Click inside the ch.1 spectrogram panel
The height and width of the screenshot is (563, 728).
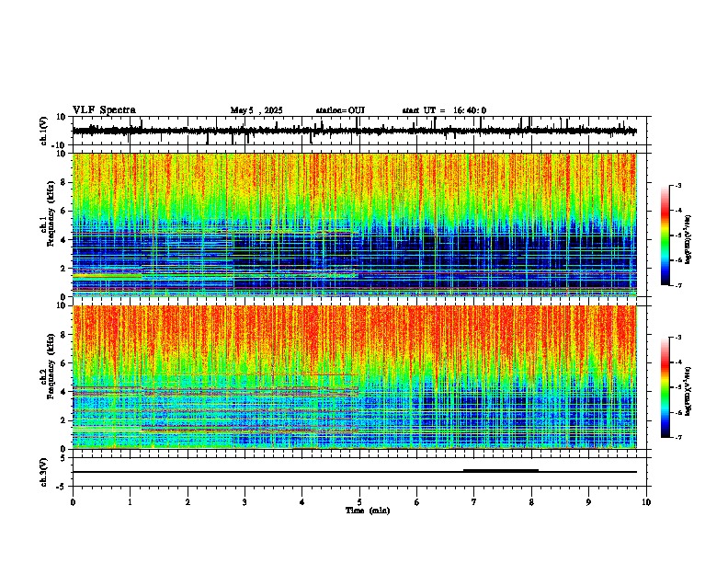(355, 224)
